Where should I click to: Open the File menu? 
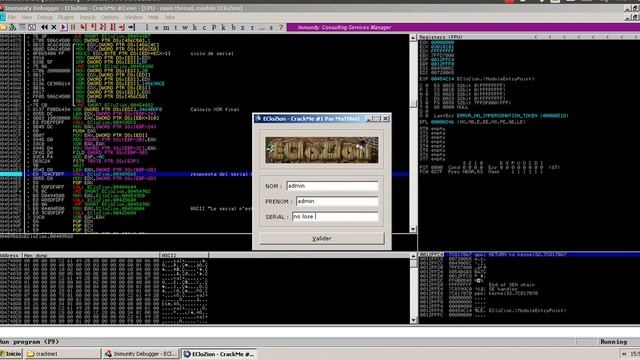(x=12, y=17)
